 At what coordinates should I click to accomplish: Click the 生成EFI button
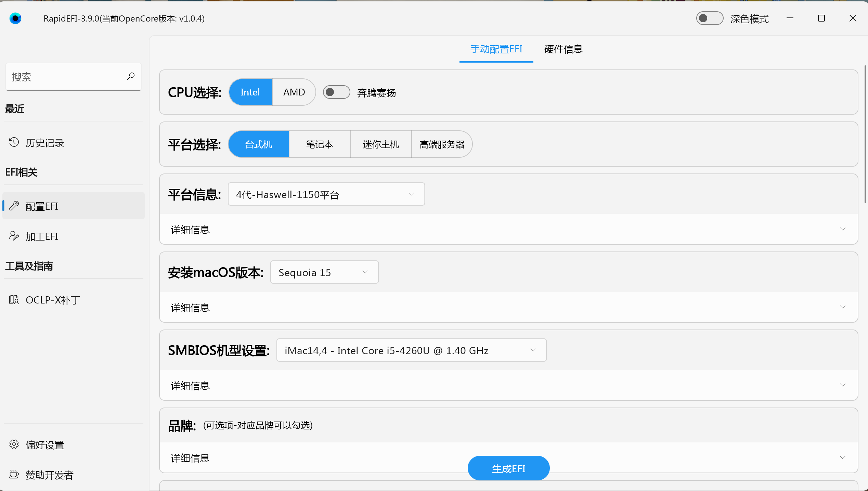click(x=508, y=468)
